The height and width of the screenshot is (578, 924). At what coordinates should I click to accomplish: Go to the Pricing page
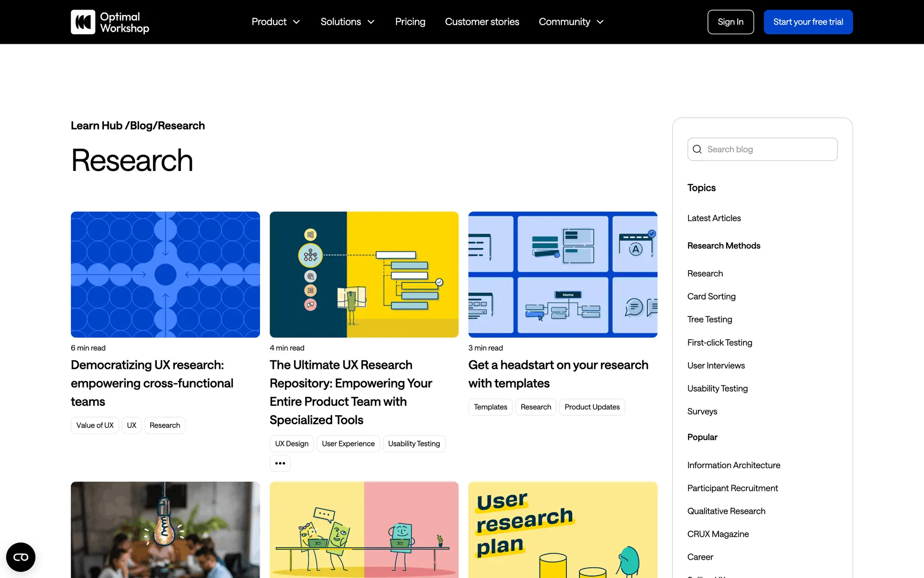click(410, 22)
